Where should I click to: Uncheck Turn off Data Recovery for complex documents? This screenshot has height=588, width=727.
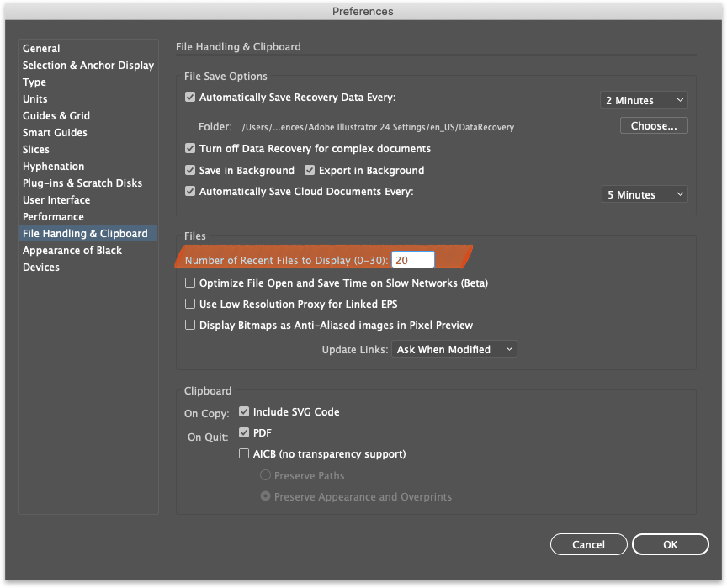(x=189, y=147)
